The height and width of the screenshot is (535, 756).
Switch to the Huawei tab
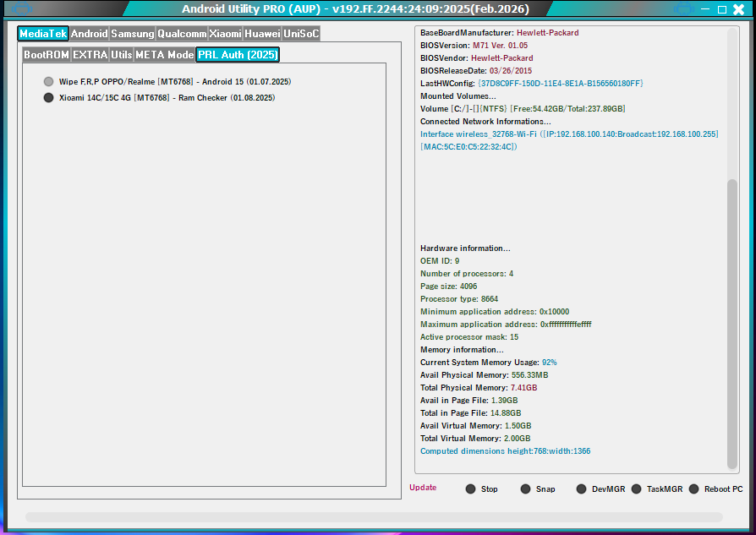262,34
